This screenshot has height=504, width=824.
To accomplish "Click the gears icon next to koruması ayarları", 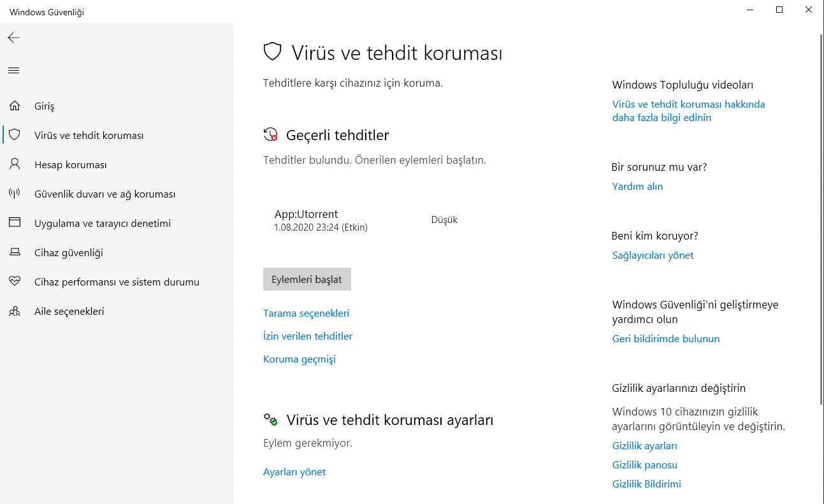I will (x=270, y=419).
